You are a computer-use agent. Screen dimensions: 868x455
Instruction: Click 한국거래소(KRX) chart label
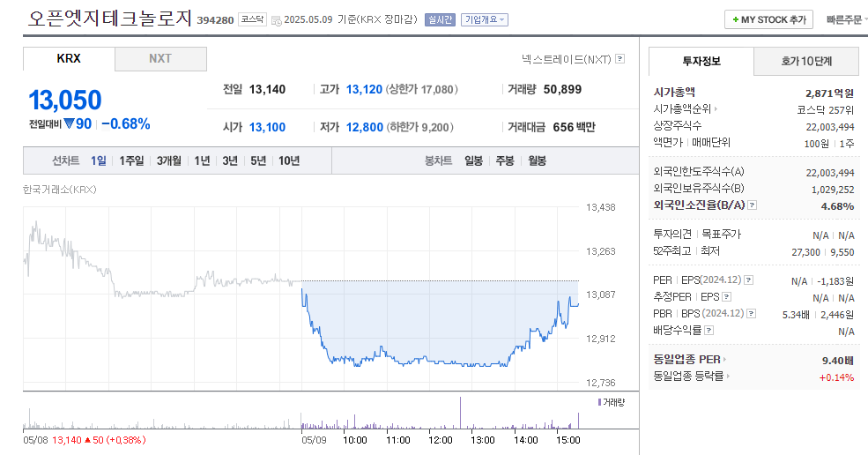[60, 190]
